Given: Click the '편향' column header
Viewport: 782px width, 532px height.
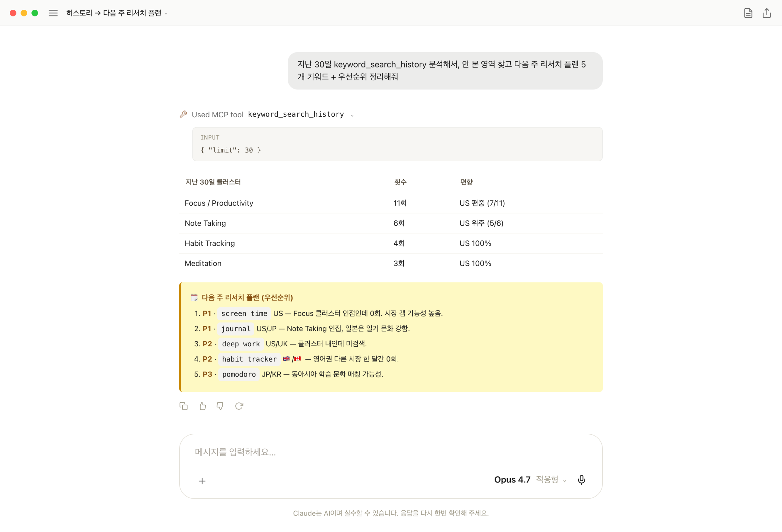Looking at the screenshot, I should [x=466, y=182].
